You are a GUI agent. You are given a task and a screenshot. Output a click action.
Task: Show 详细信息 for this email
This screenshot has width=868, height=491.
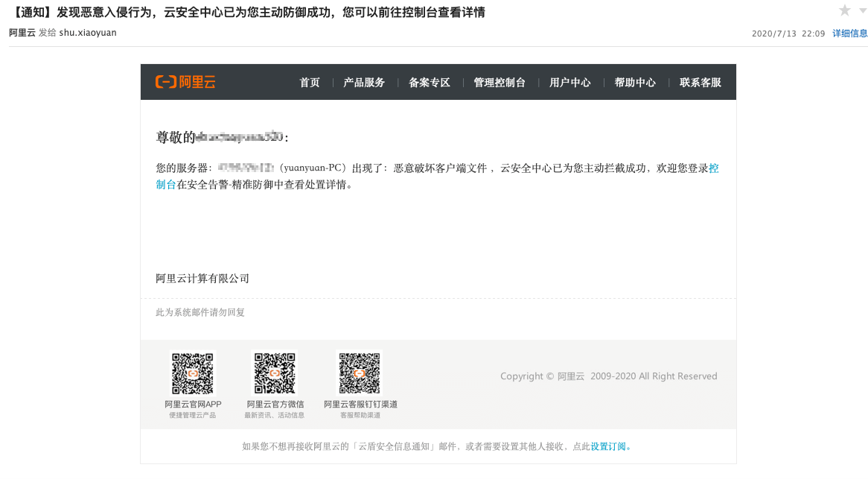pos(849,34)
